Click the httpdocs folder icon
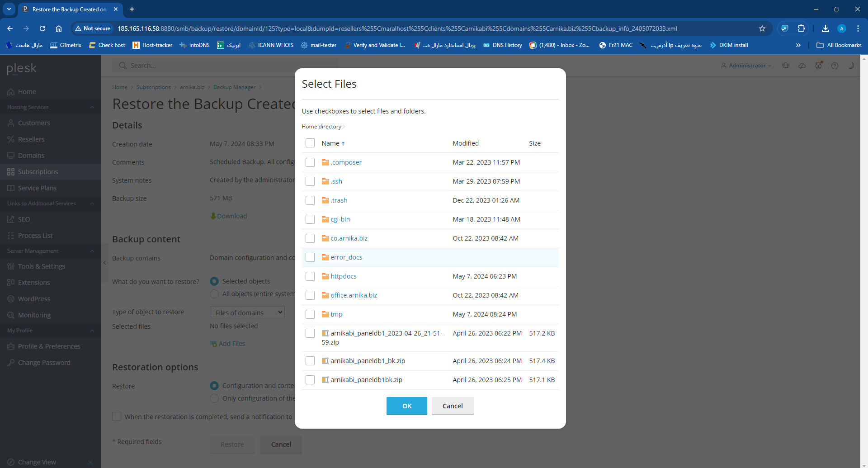Viewport: 868px width, 468px height. tap(325, 276)
